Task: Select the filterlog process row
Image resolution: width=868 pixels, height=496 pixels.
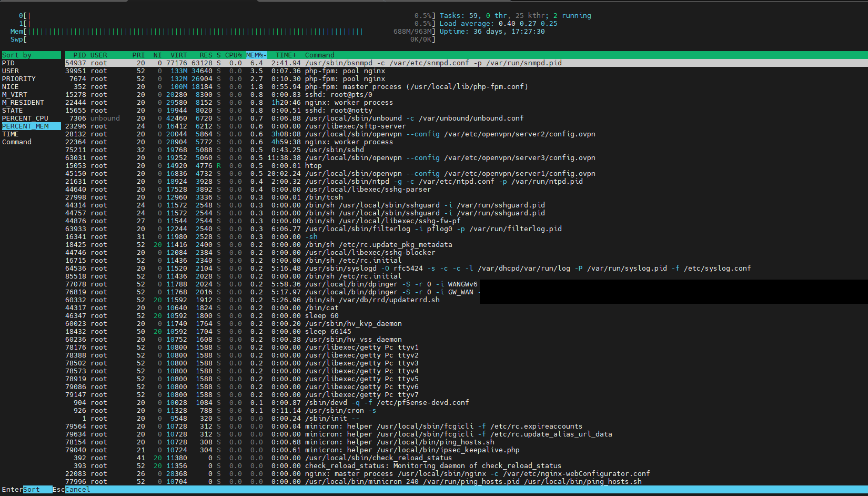Action: coord(466,229)
